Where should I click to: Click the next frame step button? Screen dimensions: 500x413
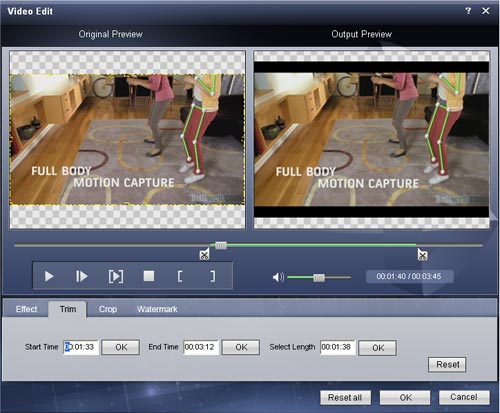(81, 276)
